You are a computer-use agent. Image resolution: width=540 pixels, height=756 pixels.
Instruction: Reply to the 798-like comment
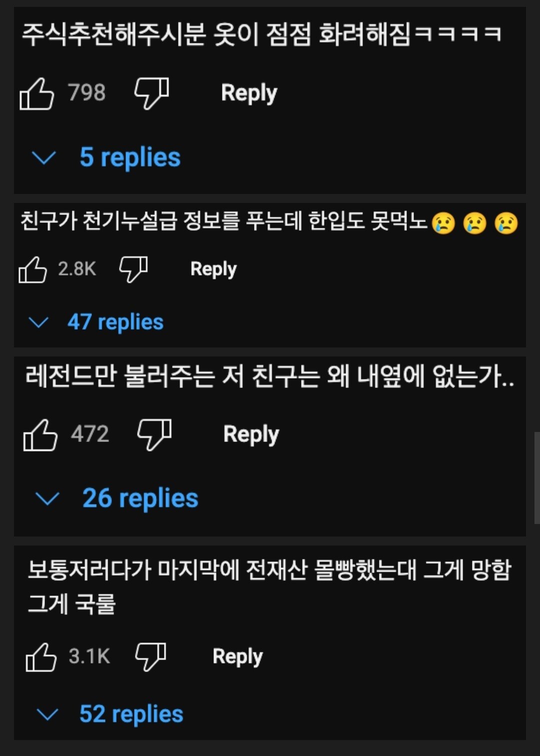(x=249, y=93)
